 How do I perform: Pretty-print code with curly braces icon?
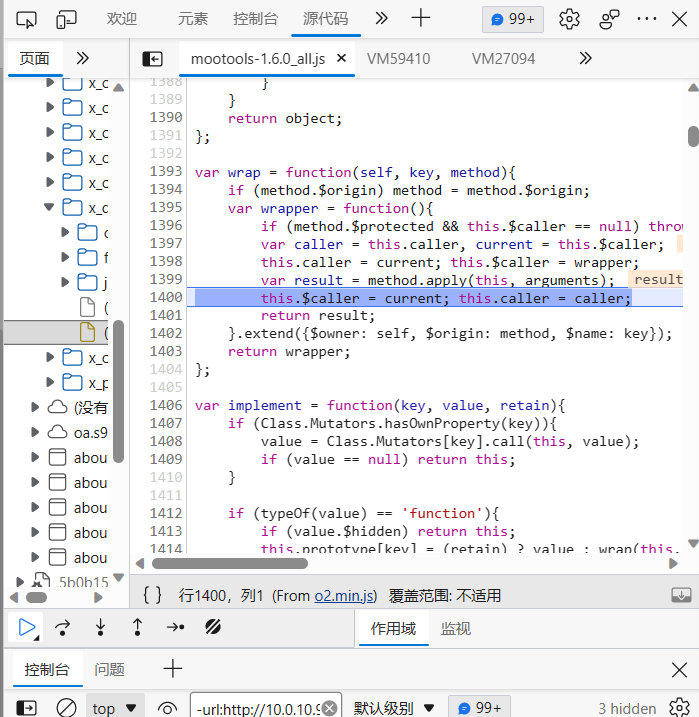(152, 595)
